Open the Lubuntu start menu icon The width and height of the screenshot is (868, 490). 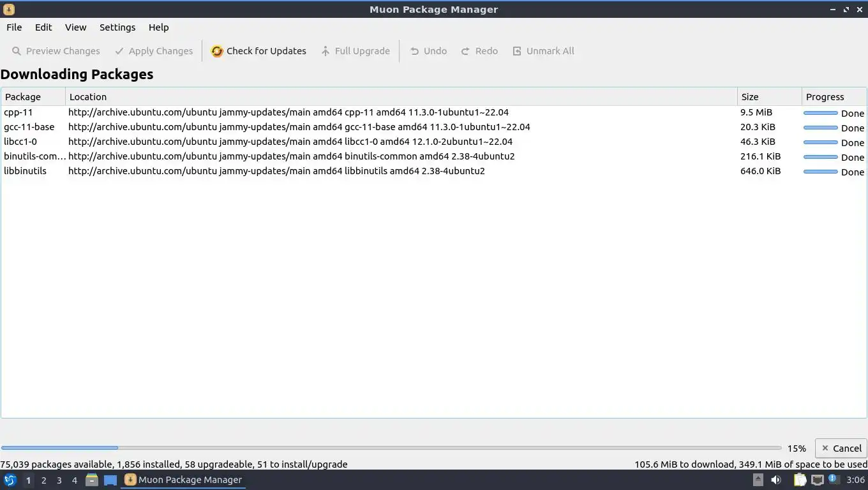coord(10,480)
